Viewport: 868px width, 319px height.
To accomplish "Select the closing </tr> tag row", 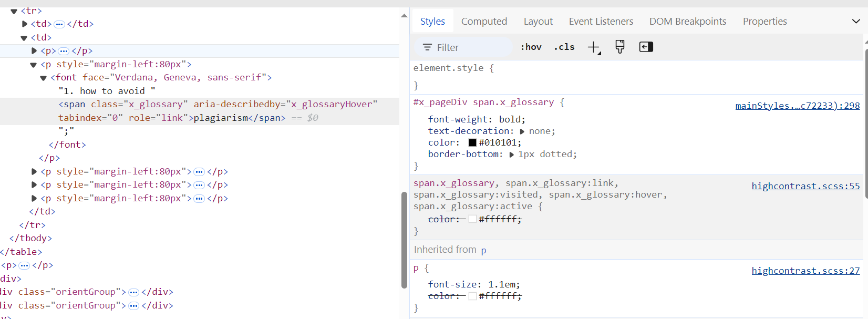I will (x=32, y=225).
